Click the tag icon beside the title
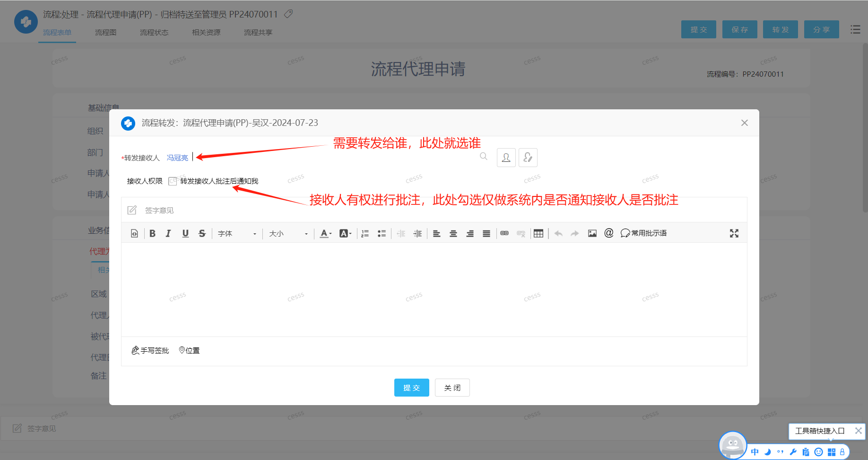 click(x=288, y=14)
